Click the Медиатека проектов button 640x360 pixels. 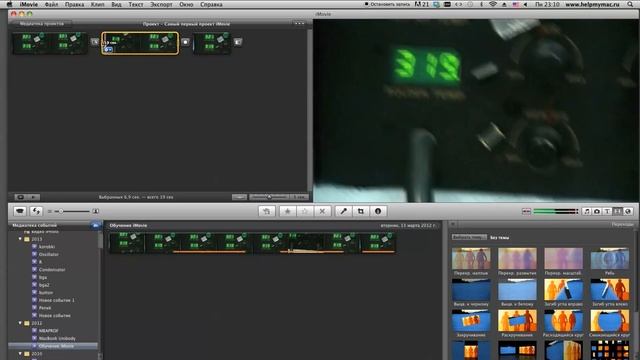(42, 24)
